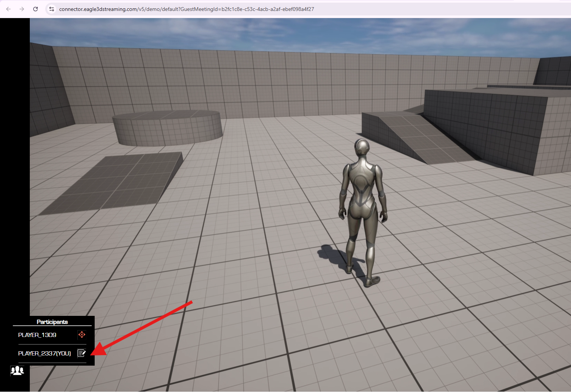Viewport: 571px width, 392px height.
Task: Click the Participants panel heading
Action: point(52,322)
